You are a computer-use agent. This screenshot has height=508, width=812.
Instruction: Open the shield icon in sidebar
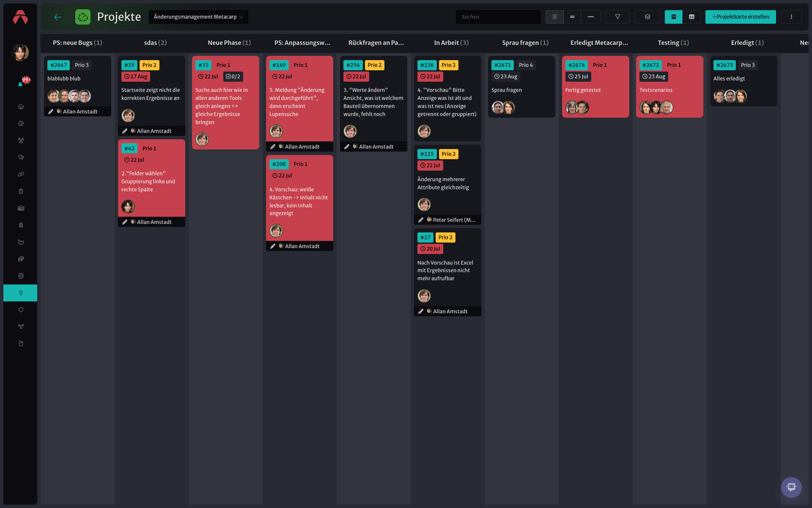pyautogui.click(x=21, y=310)
